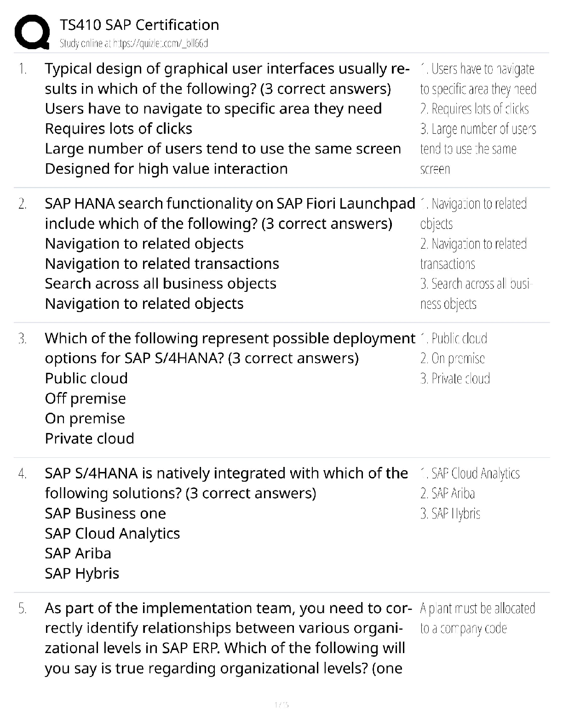
Task: Select the 'Private cloud' answer option
Action: point(89,438)
